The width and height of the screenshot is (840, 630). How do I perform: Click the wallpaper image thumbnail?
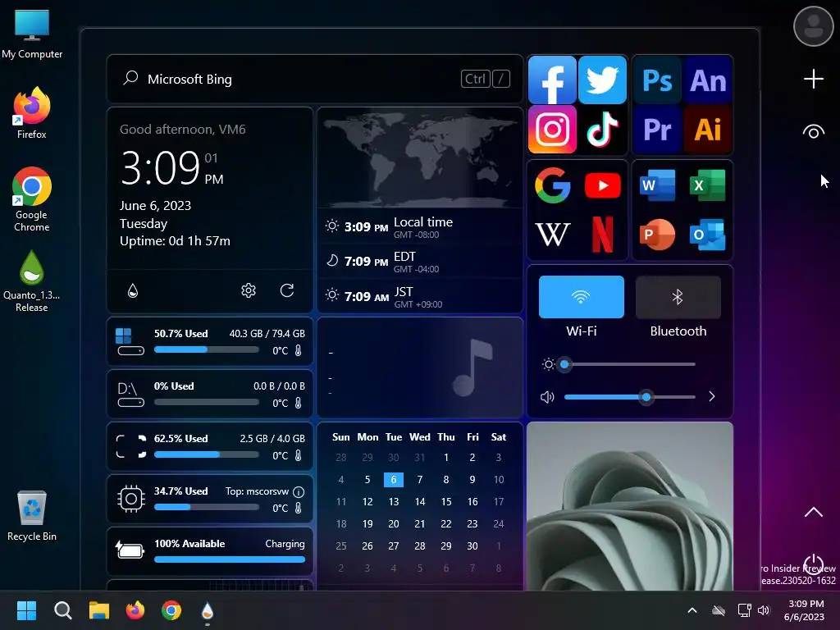[629, 506]
